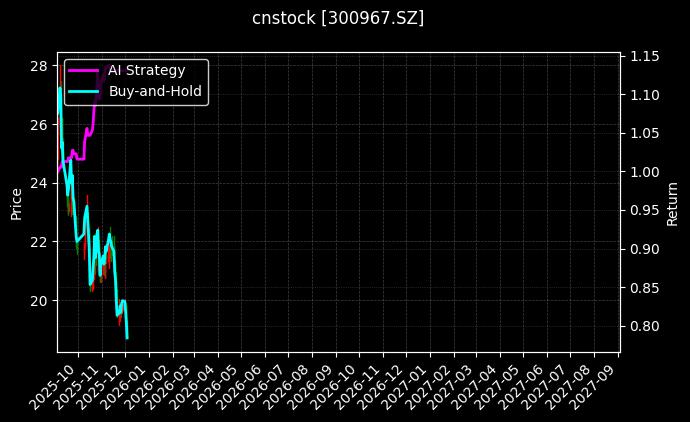
Task: Select the Buy-and-Hold legend label
Action: 155,91
